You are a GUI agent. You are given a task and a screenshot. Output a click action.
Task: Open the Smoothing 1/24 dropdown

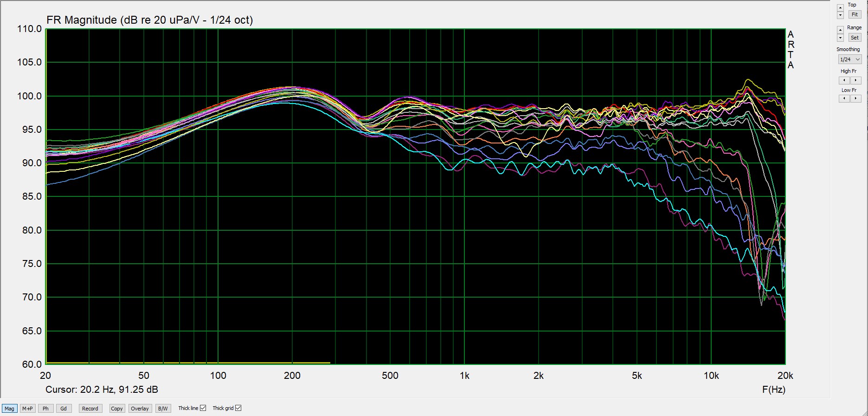[x=849, y=59]
